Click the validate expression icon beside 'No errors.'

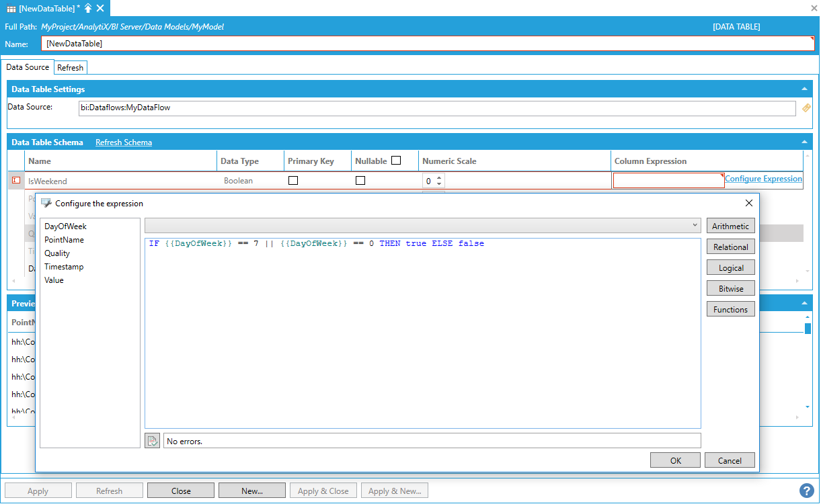(153, 441)
